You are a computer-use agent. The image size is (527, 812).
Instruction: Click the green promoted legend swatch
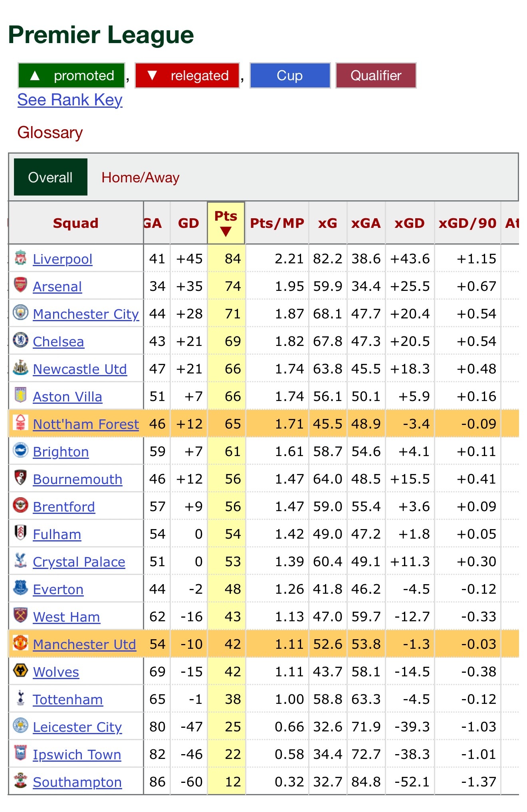71,75
